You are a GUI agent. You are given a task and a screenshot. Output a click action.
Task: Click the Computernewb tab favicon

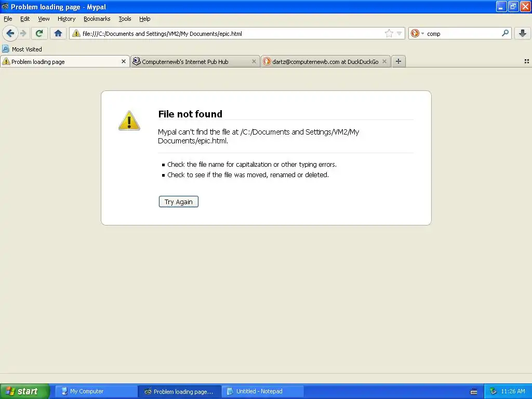[137, 61]
